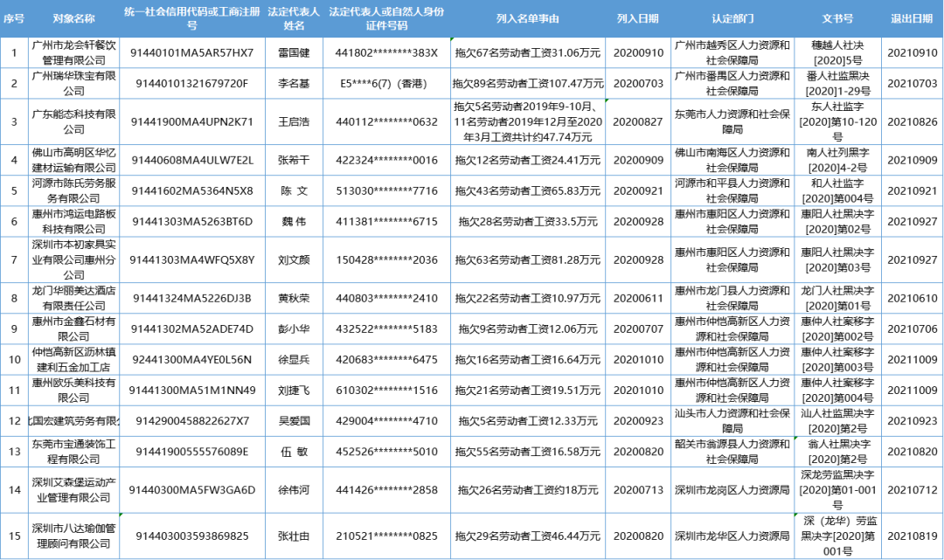Click cell 拖欠12名劳动者工资24.41万元
The width and height of the screenshot is (944, 560).
[527, 160]
